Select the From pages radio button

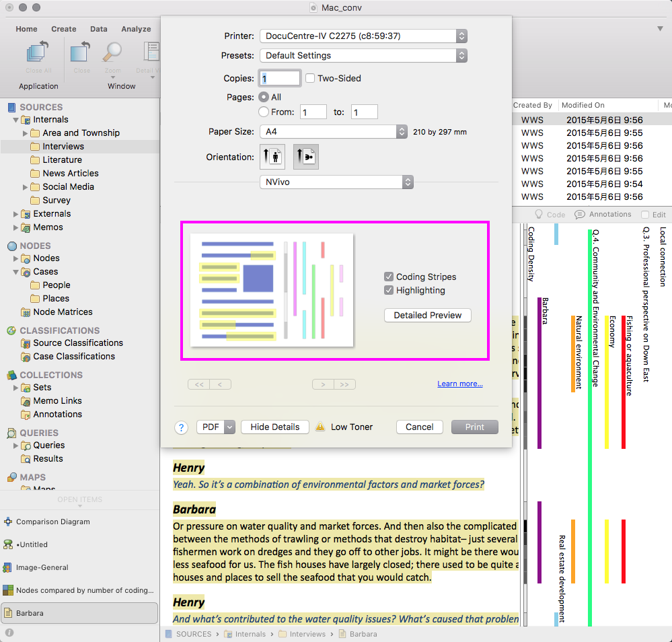(264, 112)
